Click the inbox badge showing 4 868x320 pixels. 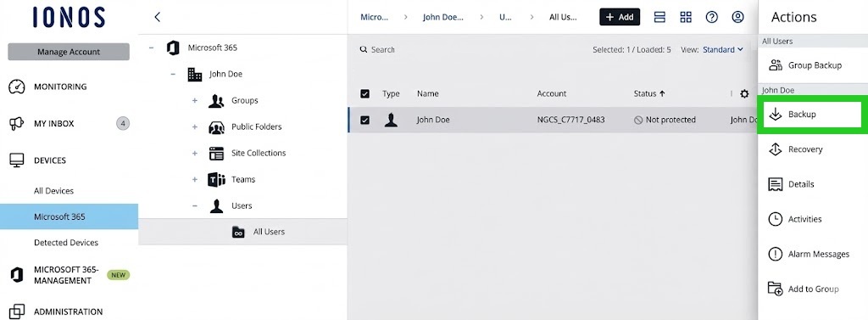(123, 123)
